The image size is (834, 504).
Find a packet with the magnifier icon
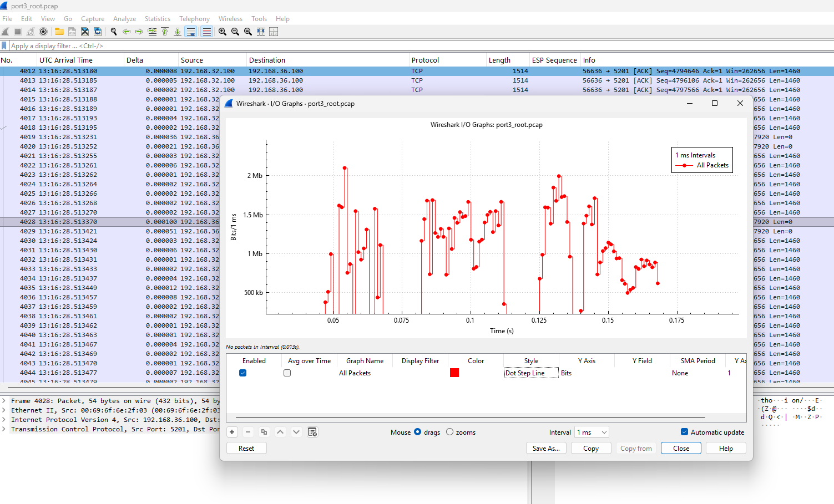[x=114, y=32]
